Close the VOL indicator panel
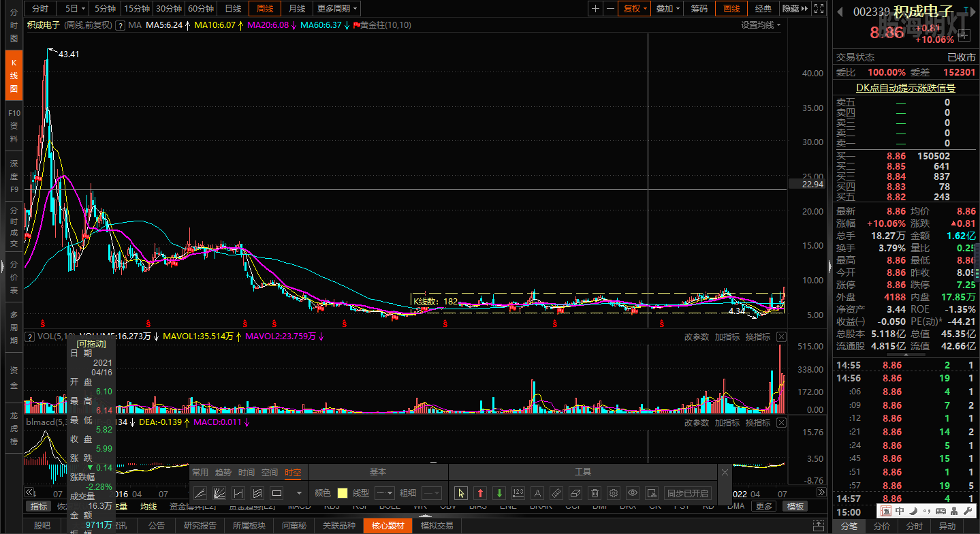This screenshot has width=980, height=534. pos(781,337)
